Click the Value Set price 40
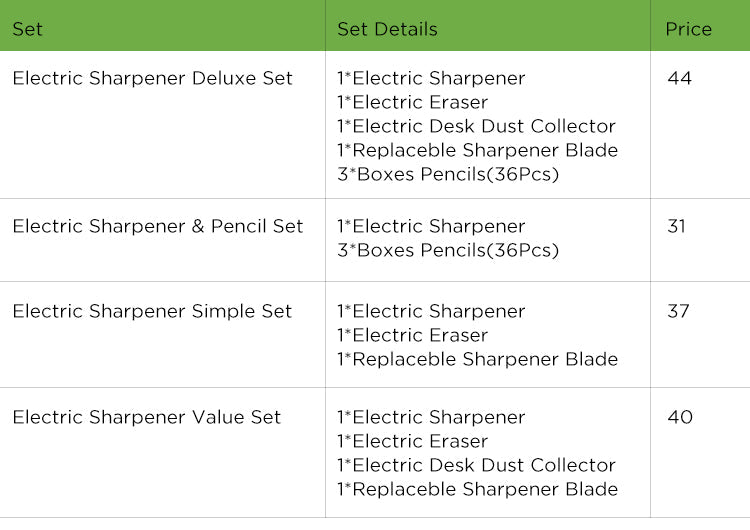Viewport: 750px width, 530px height. pos(680,417)
